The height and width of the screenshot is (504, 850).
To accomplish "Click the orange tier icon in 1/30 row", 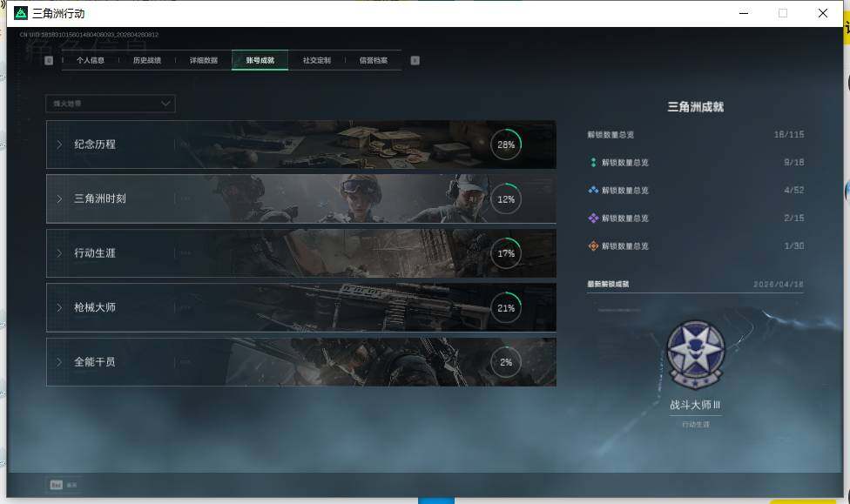I will tap(593, 246).
